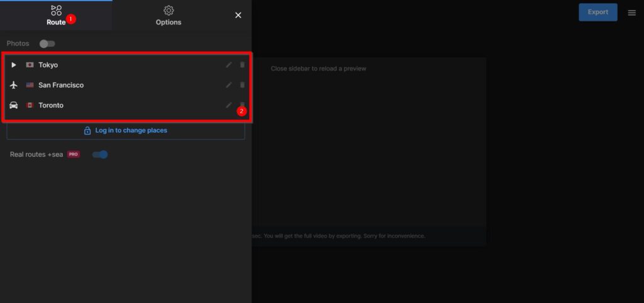Switch to the Route tab
644x303 pixels.
coord(56,16)
